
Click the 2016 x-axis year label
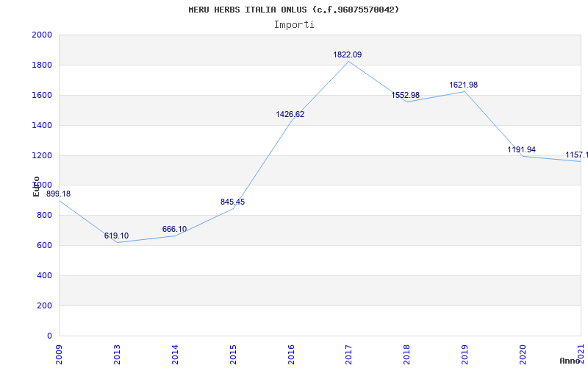pos(291,355)
